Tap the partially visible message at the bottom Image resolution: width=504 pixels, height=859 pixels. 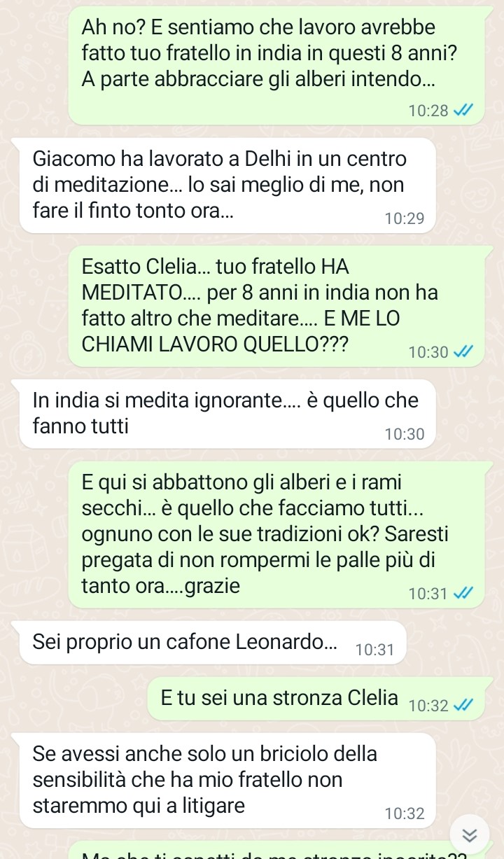click(276, 851)
